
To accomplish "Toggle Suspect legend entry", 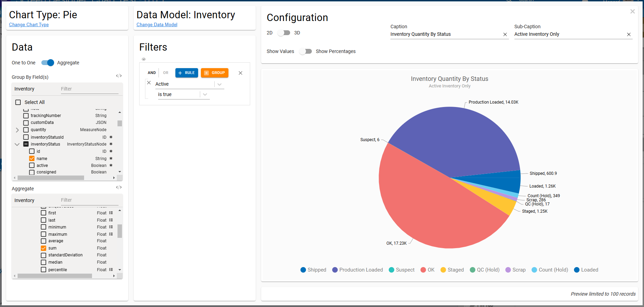I will tap(401, 270).
